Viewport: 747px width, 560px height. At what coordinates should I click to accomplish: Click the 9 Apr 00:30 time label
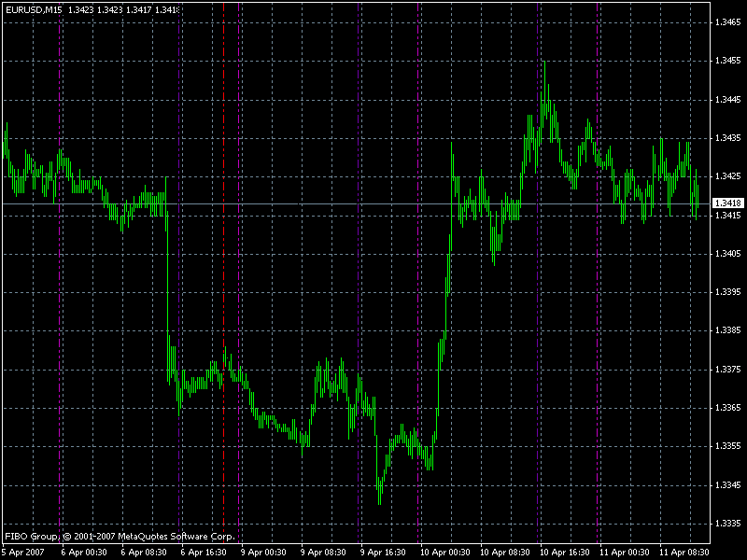[263, 553]
